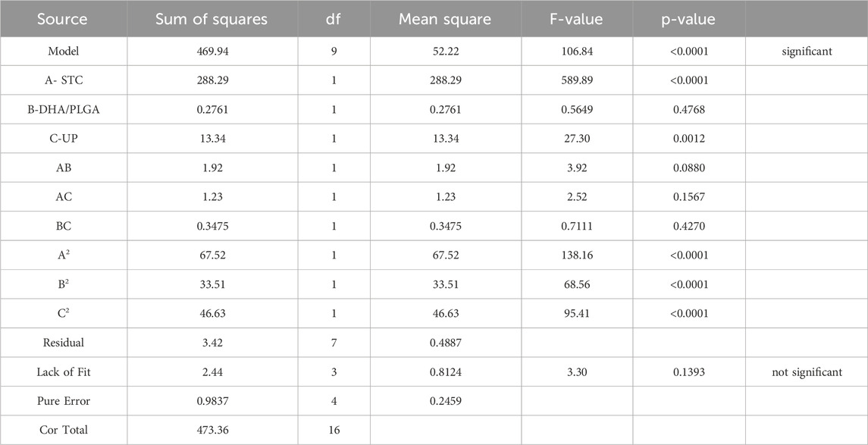Select the 'B²' row label
This screenshot has height=445, width=868.
(63, 284)
